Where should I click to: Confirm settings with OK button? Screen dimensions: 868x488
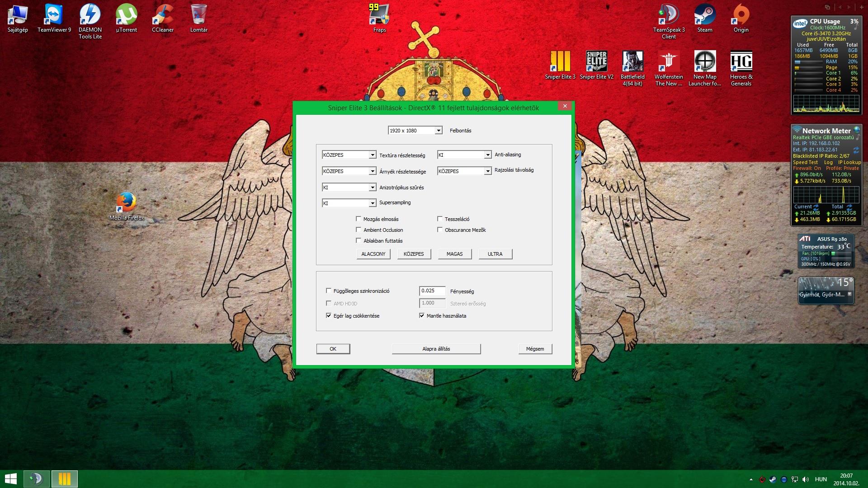pyautogui.click(x=333, y=349)
